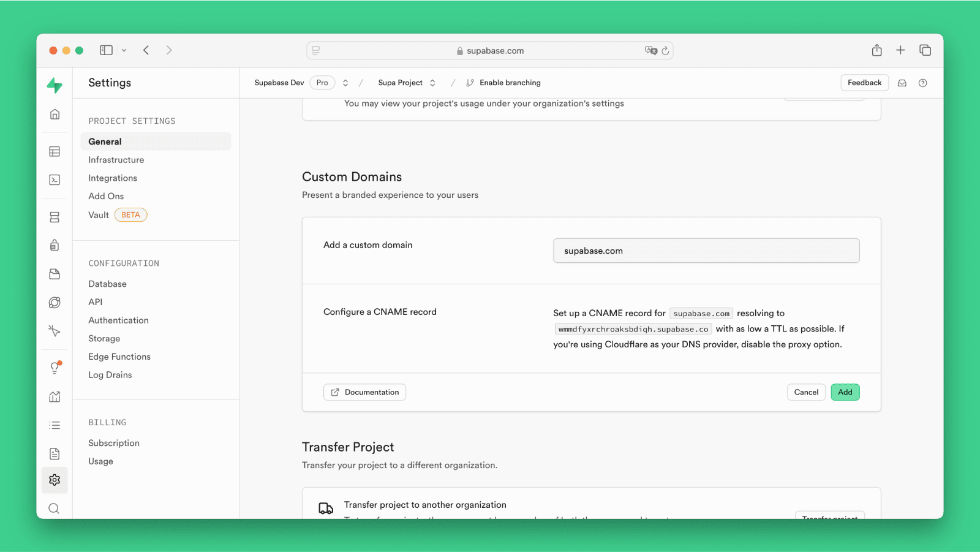The height and width of the screenshot is (552, 980).
Task: Click the Supabase logo icon
Action: (55, 85)
